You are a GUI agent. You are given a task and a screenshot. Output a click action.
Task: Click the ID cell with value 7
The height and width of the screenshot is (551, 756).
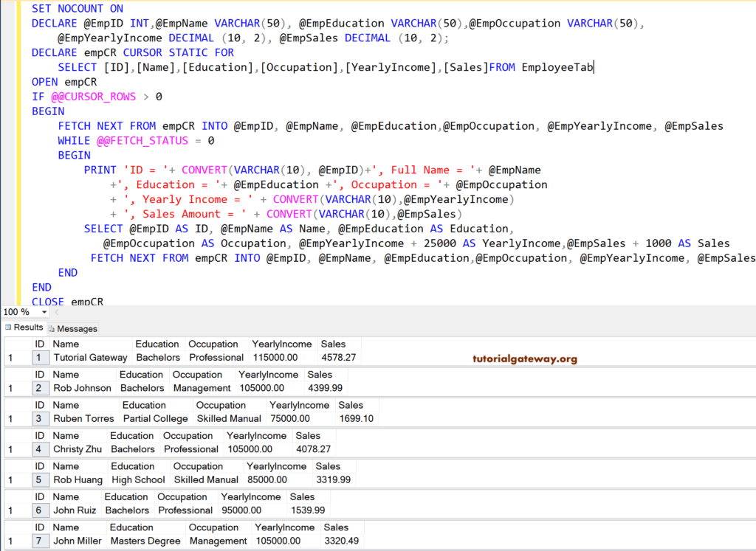(40, 541)
